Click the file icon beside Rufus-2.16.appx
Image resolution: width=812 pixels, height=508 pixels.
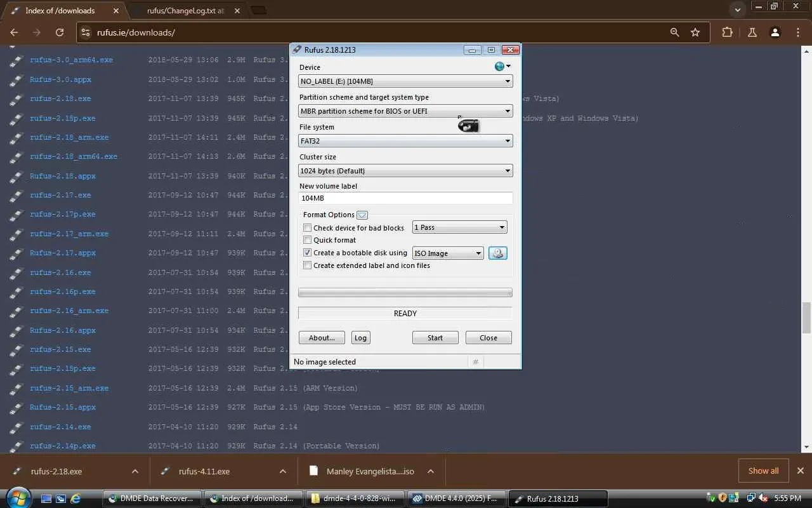[x=16, y=331]
